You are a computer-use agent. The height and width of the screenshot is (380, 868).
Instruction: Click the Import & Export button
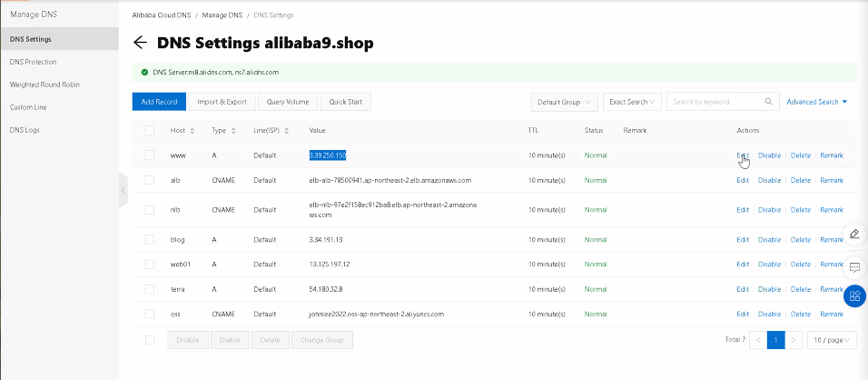coord(222,102)
